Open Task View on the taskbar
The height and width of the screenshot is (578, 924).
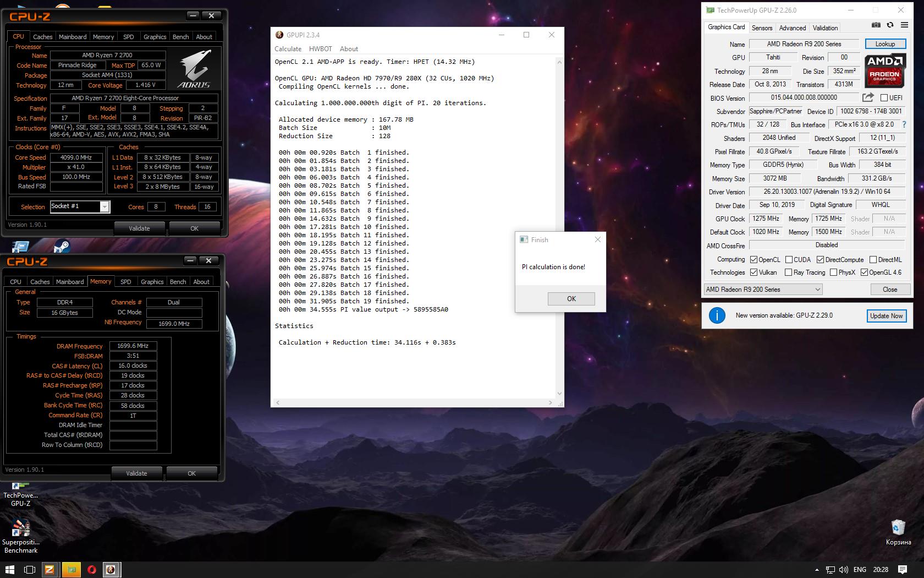30,570
